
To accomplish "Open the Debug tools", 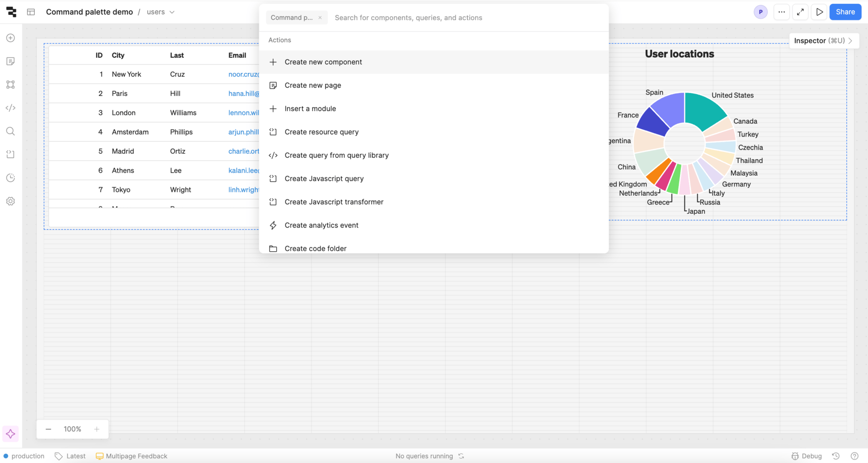I will click(807, 456).
